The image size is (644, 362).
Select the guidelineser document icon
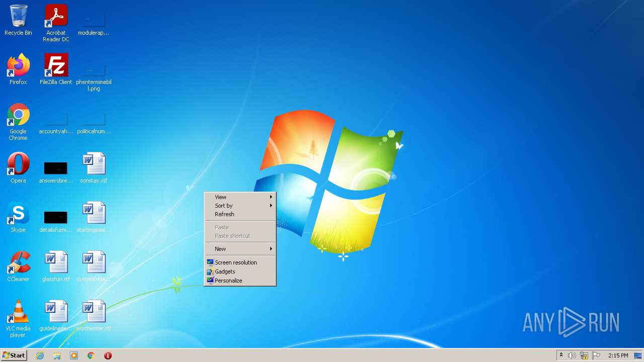coord(56,316)
